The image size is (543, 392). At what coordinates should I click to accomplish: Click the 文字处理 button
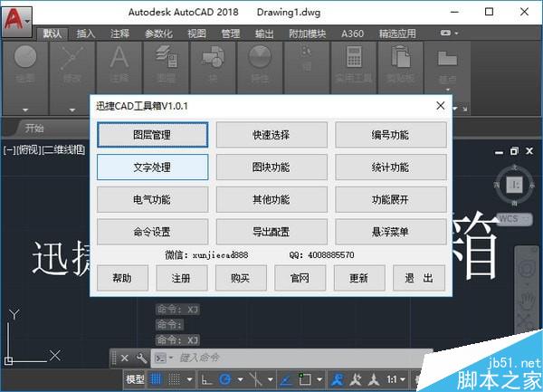point(152,167)
